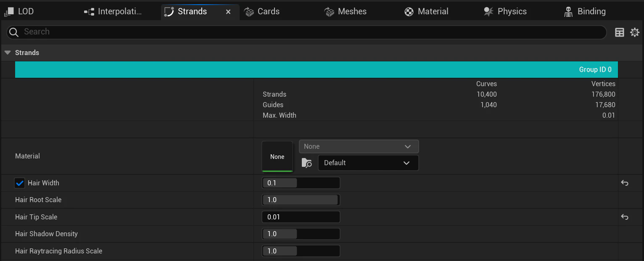Viewport: 644px width, 261px height.
Task: Click the Strands curves value 10,400
Action: coord(487,95)
